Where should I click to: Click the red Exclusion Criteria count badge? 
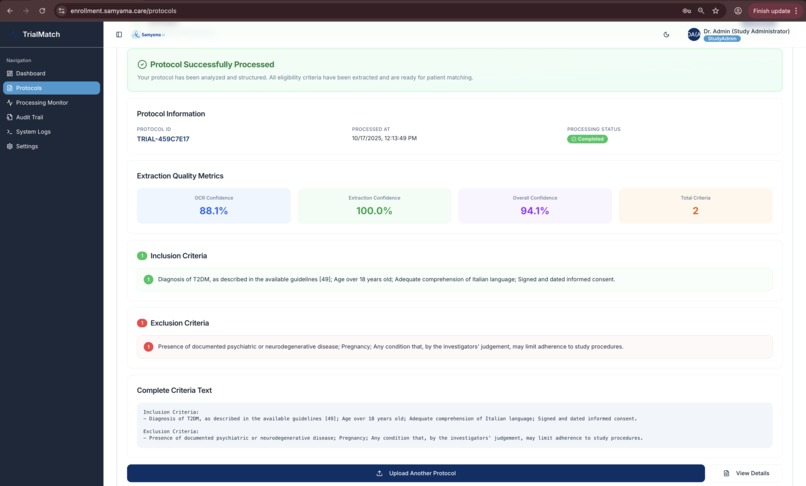click(142, 323)
